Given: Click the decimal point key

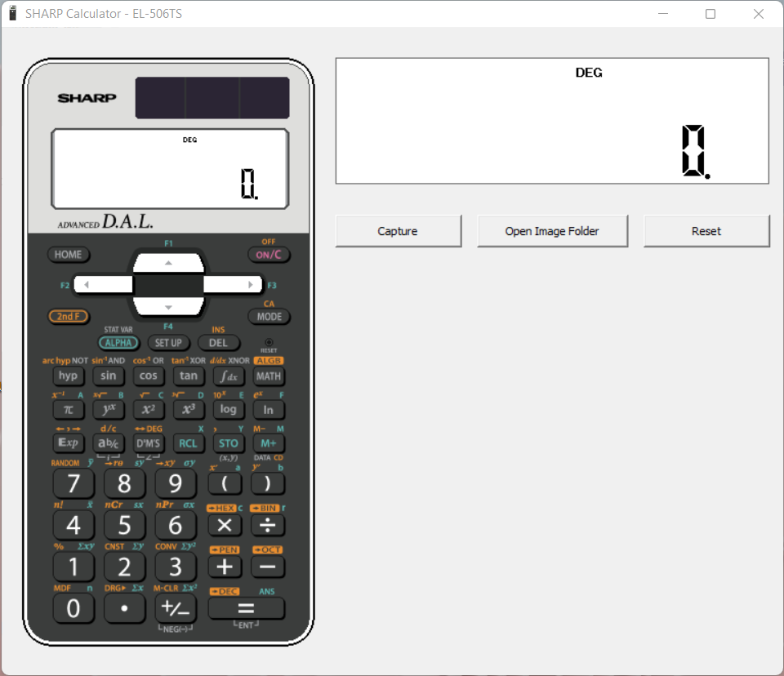Looking at the screenshot, I should coord(124,609).
